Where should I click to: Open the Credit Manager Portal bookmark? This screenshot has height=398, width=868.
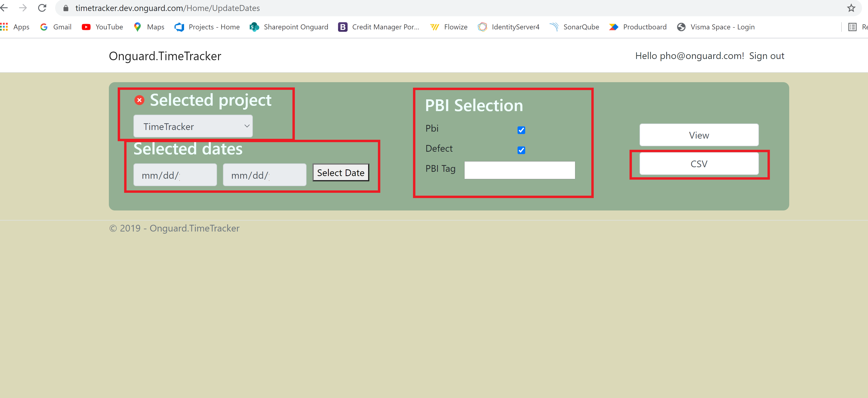click(386, 27)
